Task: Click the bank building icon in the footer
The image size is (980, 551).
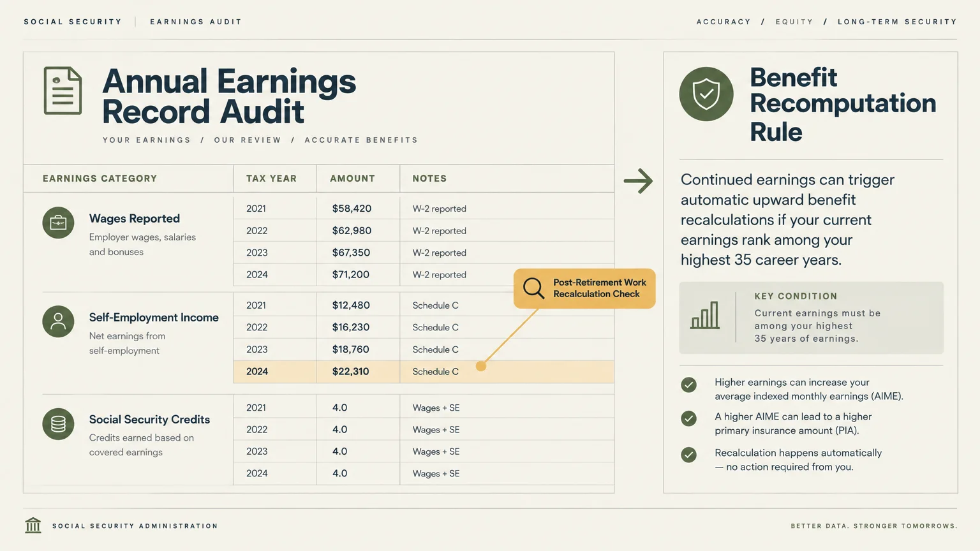Action: point(33,525)
